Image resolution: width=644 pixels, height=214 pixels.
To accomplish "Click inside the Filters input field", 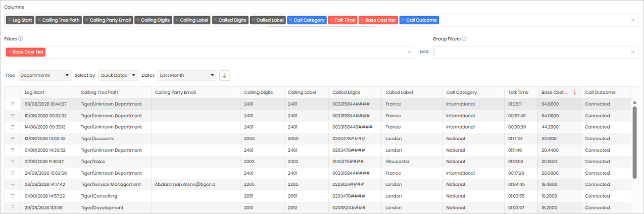I will tap(209, 52).
